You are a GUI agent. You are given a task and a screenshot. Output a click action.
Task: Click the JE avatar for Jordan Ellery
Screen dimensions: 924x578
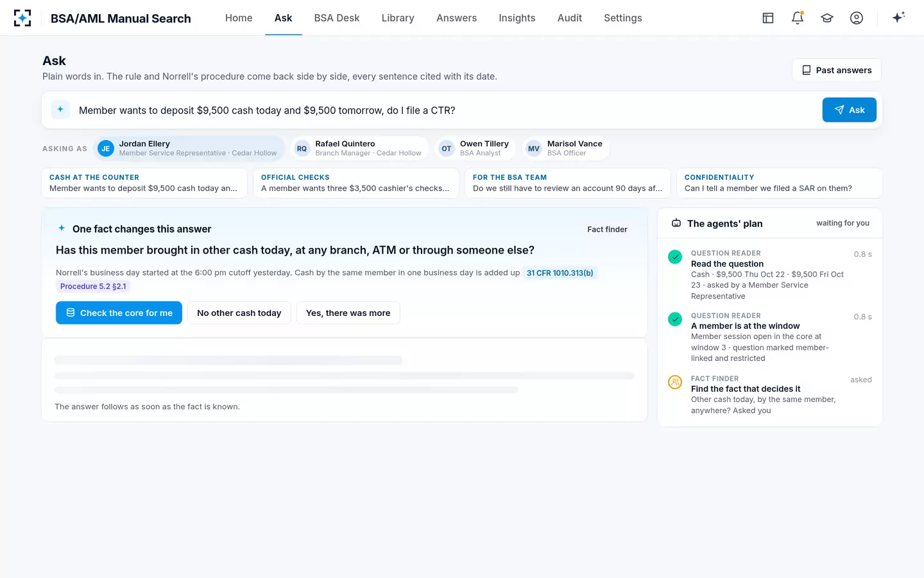106,148
